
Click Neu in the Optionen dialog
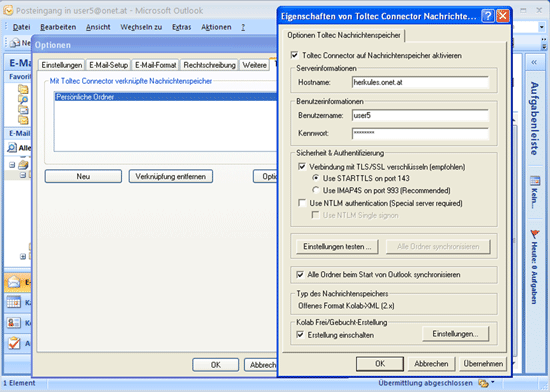coord(83,176)
